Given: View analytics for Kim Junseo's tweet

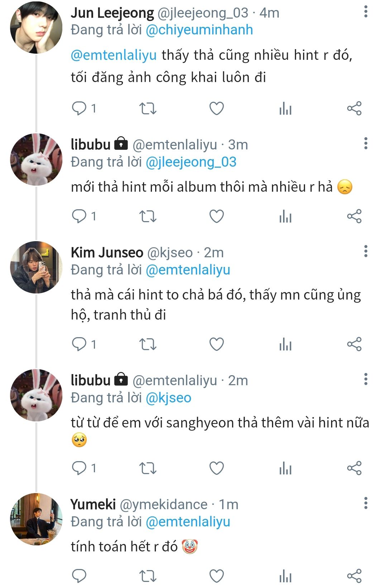Looking at the screenshot, I should tap(285, 344).
